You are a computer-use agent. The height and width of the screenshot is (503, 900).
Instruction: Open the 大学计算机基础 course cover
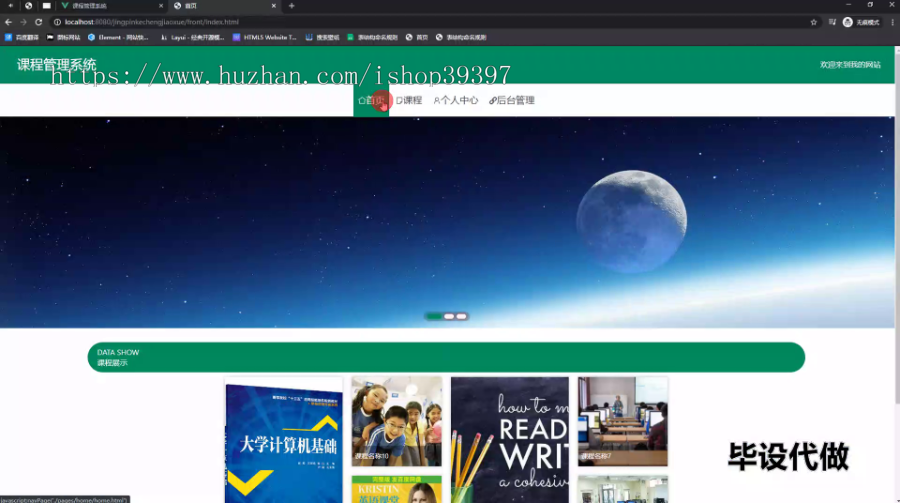284,440
